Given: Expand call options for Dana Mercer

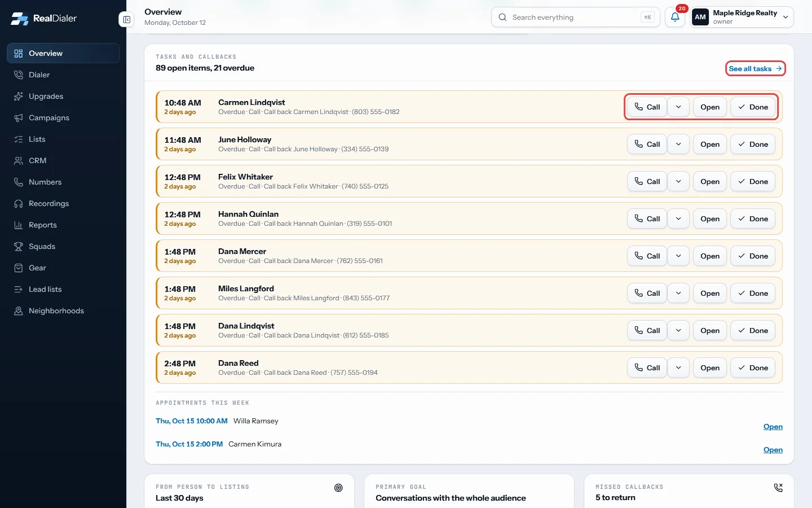Looking at the screenshot, I should tap(678, 256).
